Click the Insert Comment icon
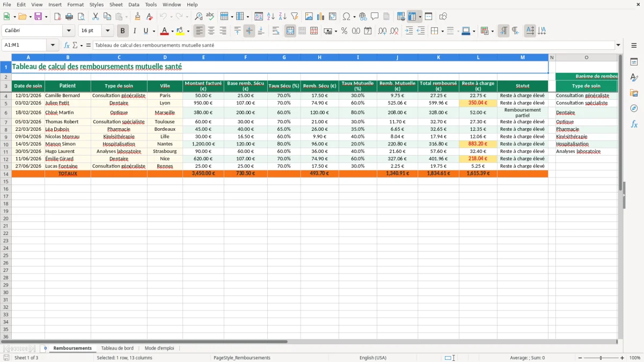 point(375,17)
